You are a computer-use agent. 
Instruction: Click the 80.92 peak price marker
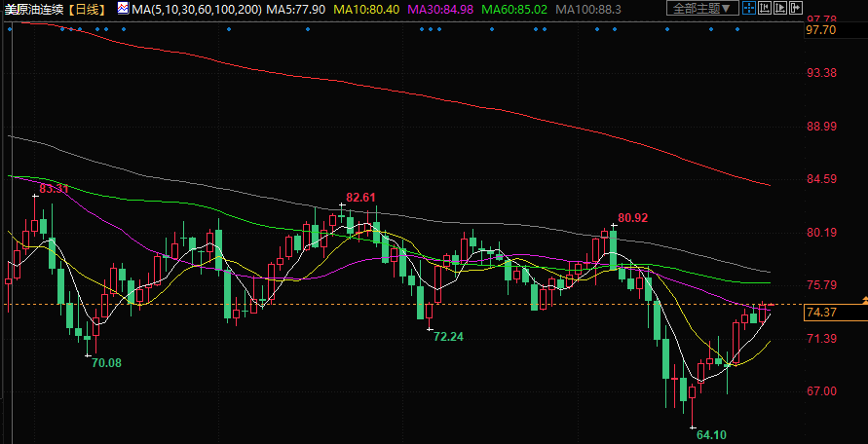633,218
